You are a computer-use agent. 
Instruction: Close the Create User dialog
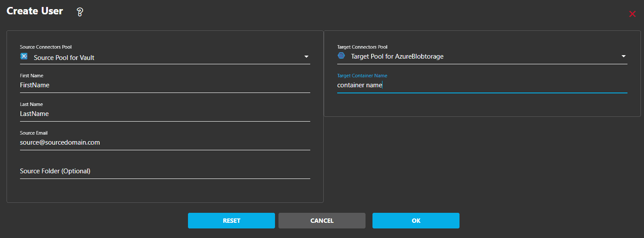point(632,14)
